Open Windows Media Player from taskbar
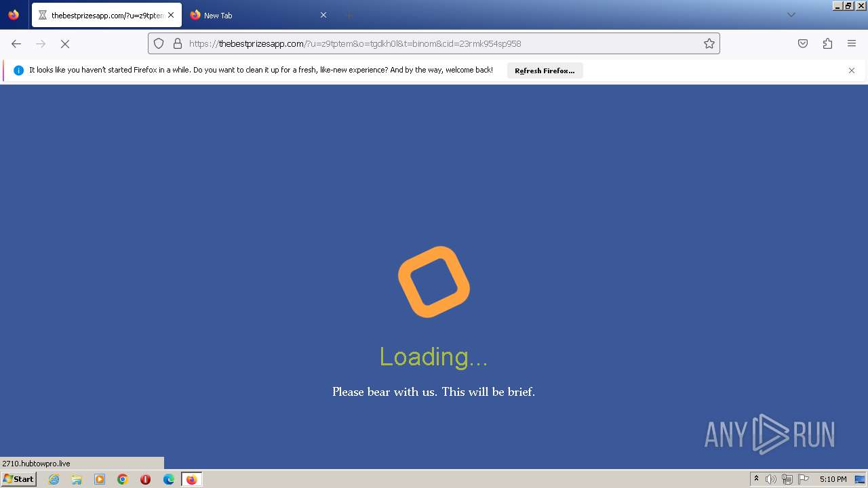 point(100,479)
